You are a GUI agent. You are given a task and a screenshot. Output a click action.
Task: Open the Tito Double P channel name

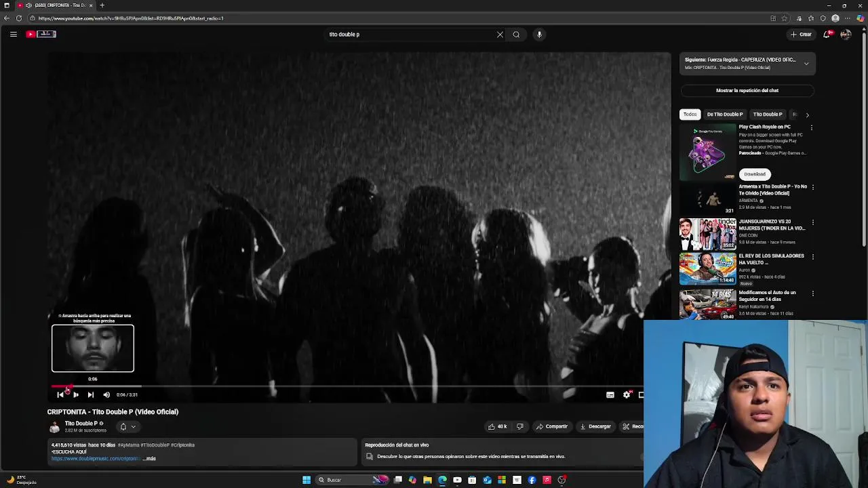pos(81,424)
